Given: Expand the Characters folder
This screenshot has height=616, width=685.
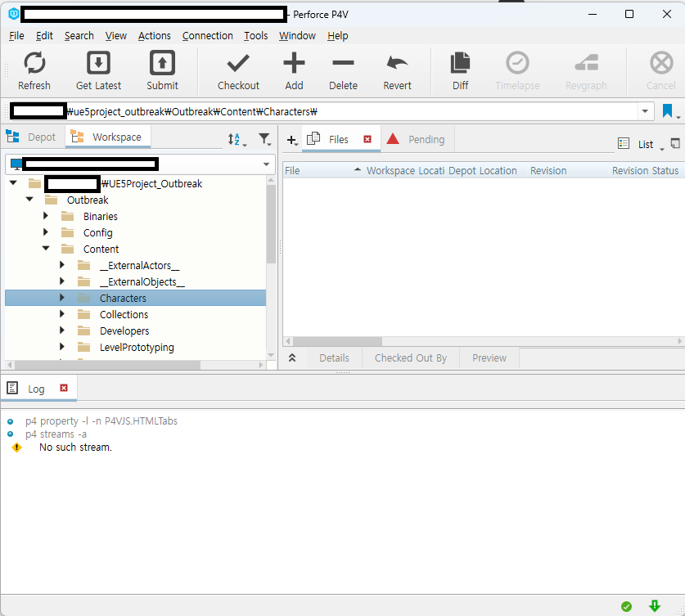Looking at the screenshot, I should tap(61, 297).
